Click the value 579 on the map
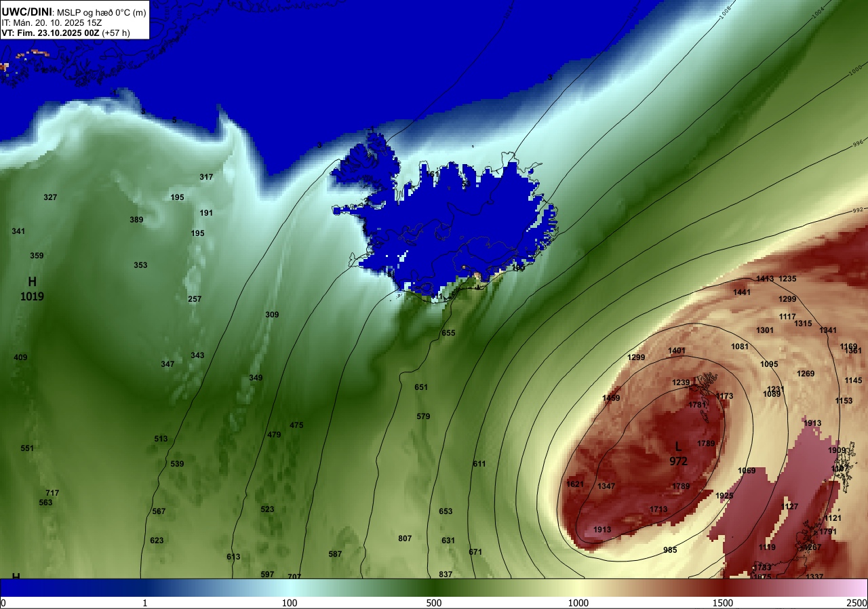 coord(423,416)
